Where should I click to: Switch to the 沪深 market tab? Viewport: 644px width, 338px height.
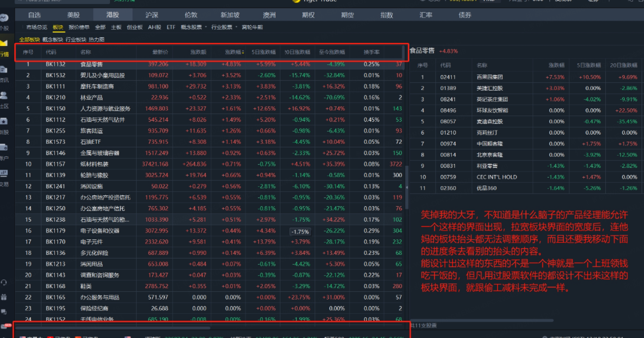click(152, 15)
